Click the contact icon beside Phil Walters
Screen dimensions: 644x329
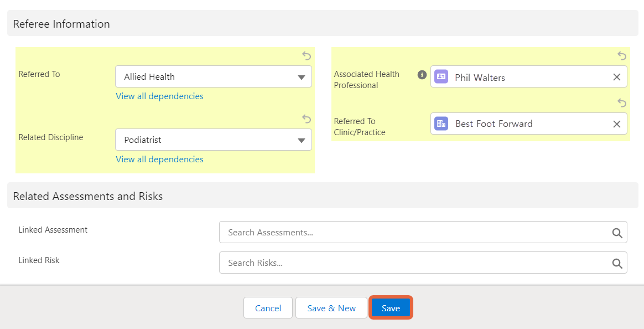tap(441, 76)
